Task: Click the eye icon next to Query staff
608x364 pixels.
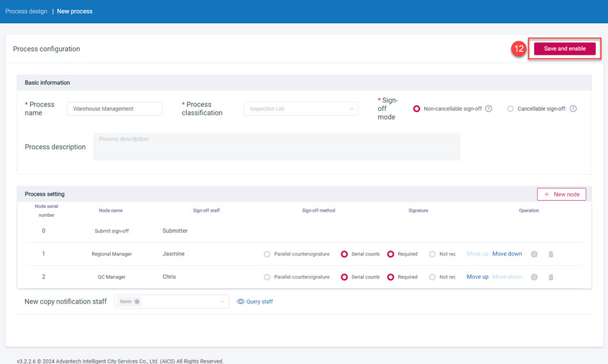Action: (x=241, y=302)
